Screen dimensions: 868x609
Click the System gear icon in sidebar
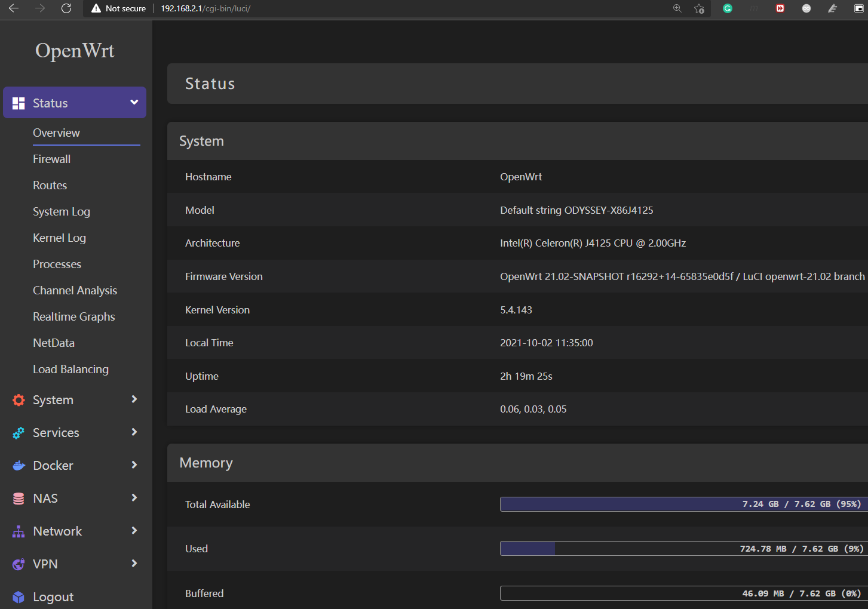18,399
